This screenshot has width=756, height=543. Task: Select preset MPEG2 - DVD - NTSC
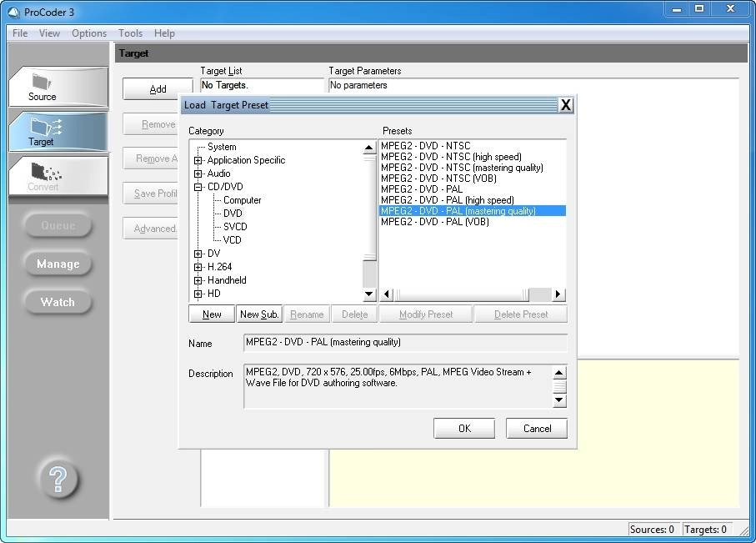click(x=425, y=146)
